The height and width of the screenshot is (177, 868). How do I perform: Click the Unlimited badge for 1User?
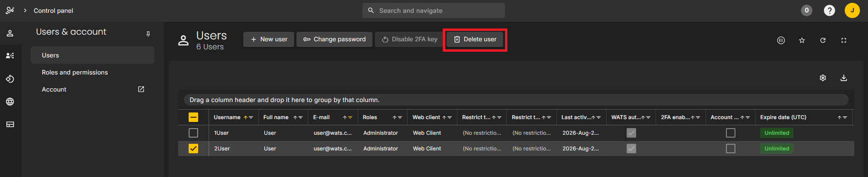click(x=777, y=133)
